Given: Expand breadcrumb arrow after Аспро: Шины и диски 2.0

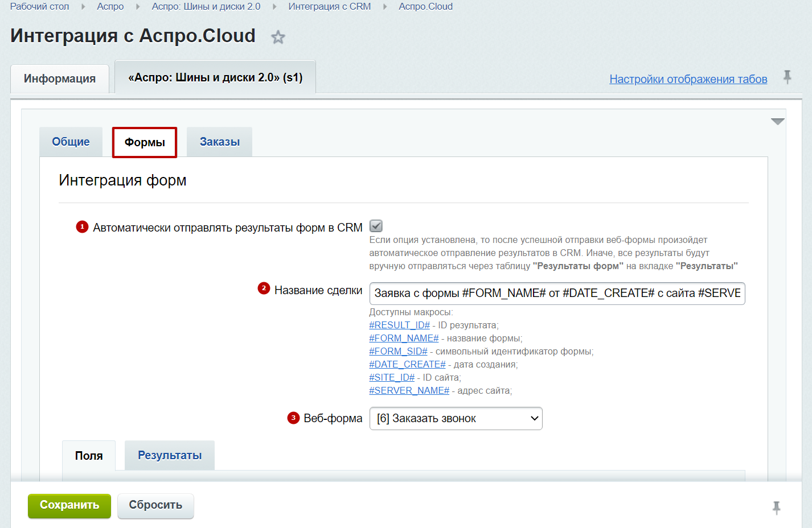Looking at the screenshot, I should click(x=274, y=7).
